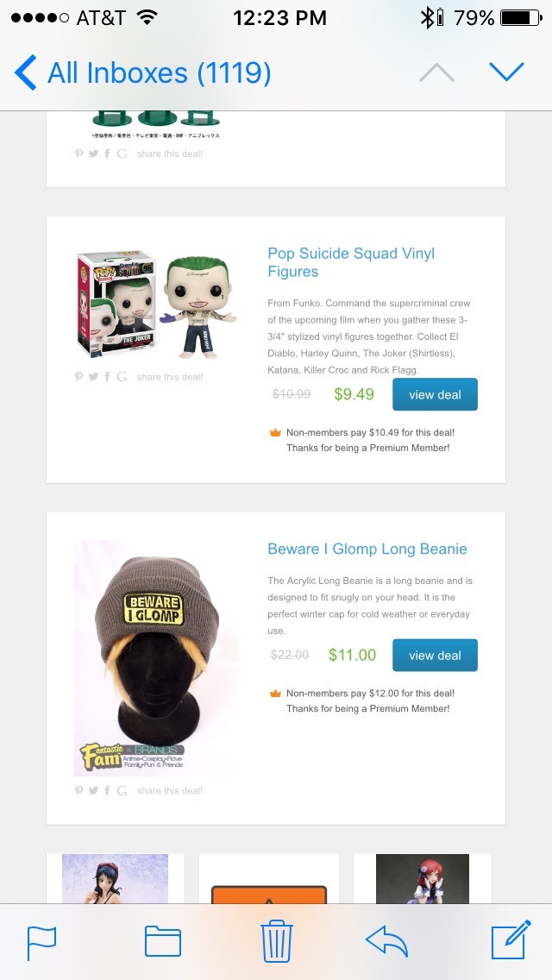
Task: Share beanie deal on Facebook icon
Action: click(107, 790)
